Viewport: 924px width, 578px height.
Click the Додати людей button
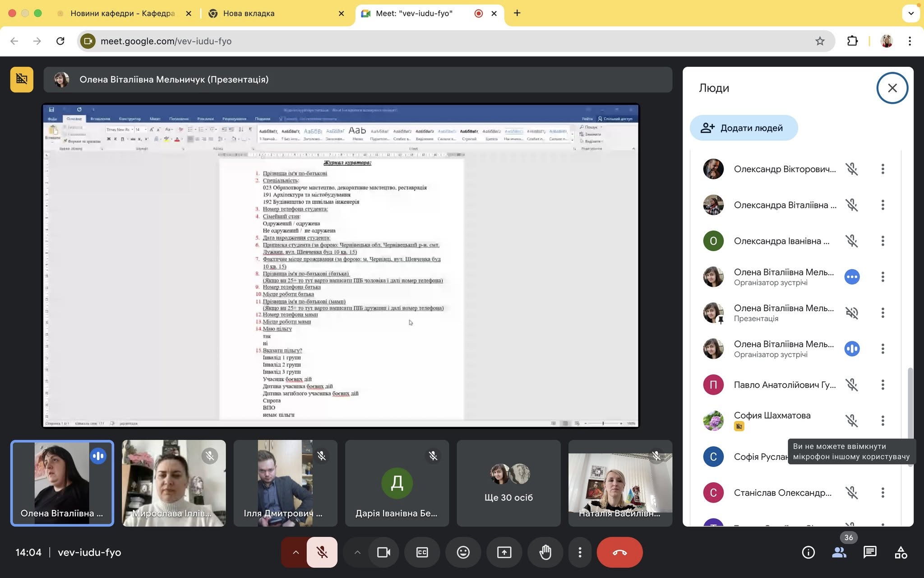(744, 128)
